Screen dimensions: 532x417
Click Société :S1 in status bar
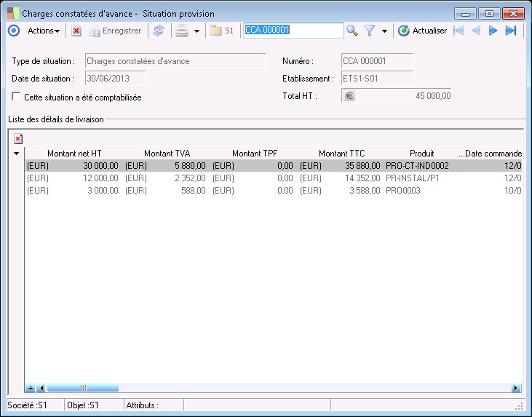coord(27,405)
